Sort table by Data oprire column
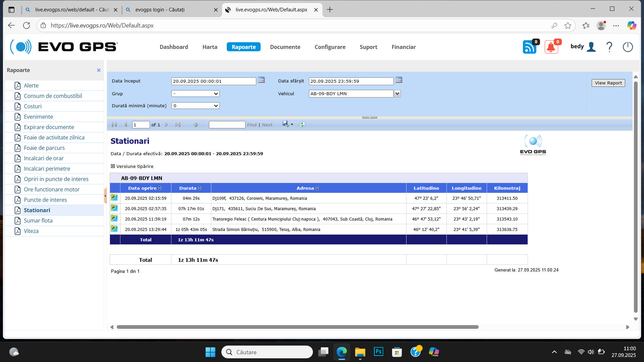 tap(160, 188)
